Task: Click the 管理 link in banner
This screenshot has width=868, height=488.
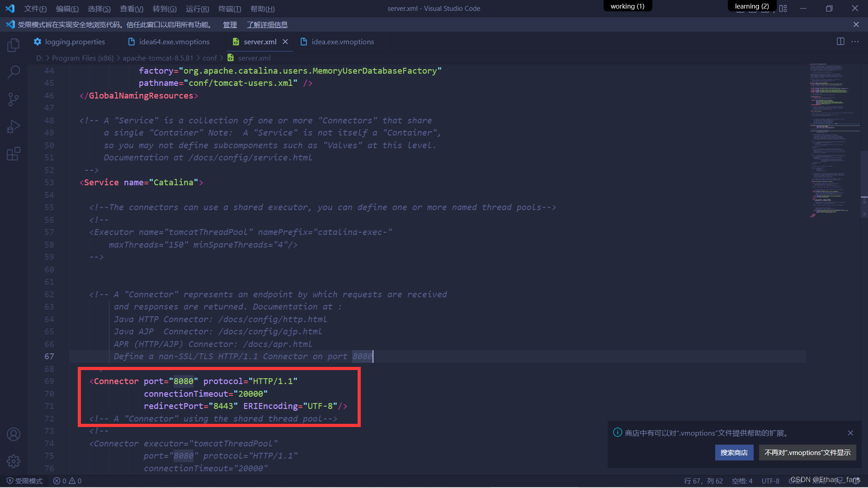Action: [230, 24]
